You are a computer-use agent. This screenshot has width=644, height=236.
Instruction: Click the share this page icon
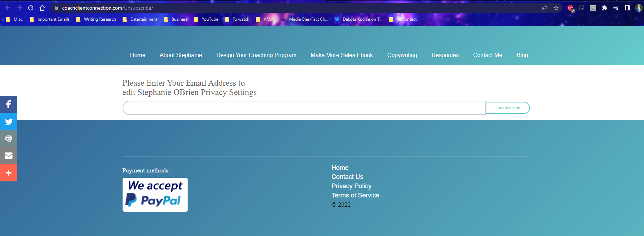pyautogui.click(x=545, y=8)
